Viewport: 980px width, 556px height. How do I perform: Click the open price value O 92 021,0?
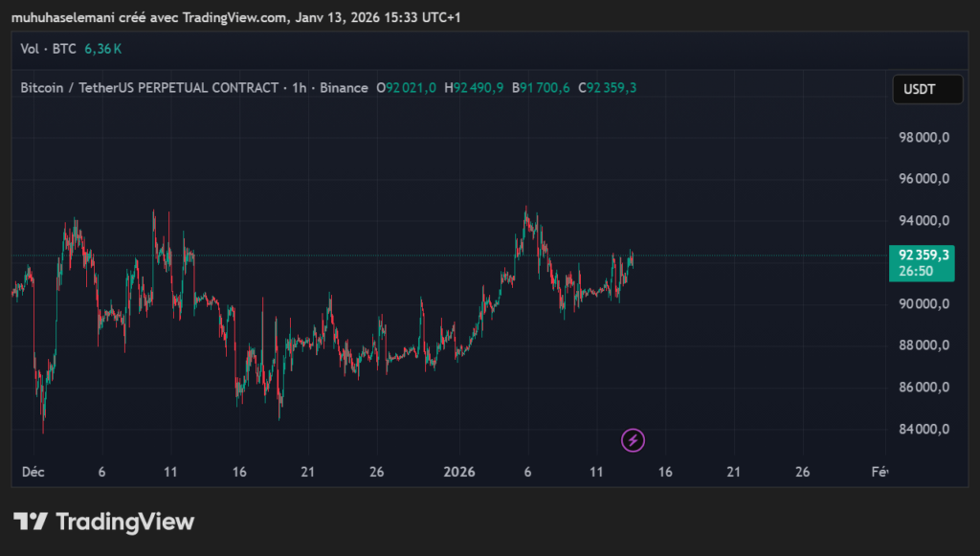click(x=408, y=87)
